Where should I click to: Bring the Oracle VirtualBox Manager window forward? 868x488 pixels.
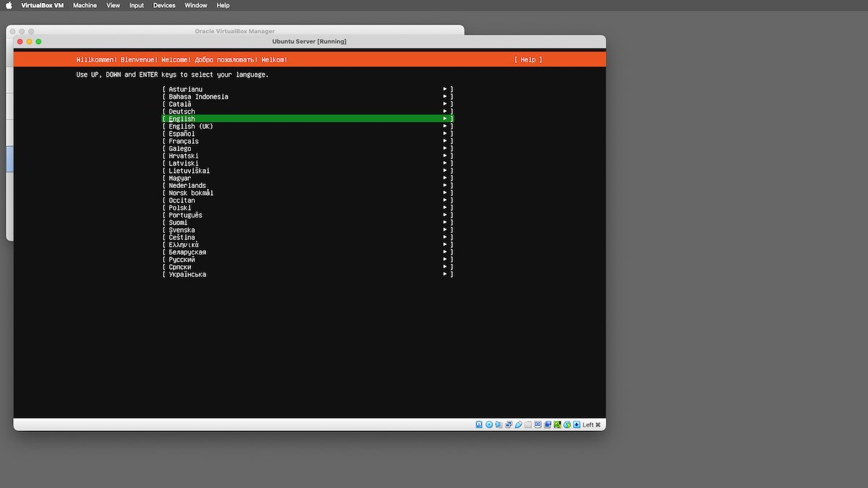[x=235, y=31]
